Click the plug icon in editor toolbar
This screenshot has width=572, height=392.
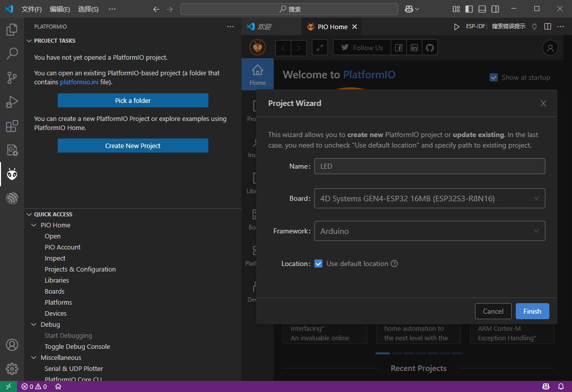pyautogui.click(x=534, y=27)
